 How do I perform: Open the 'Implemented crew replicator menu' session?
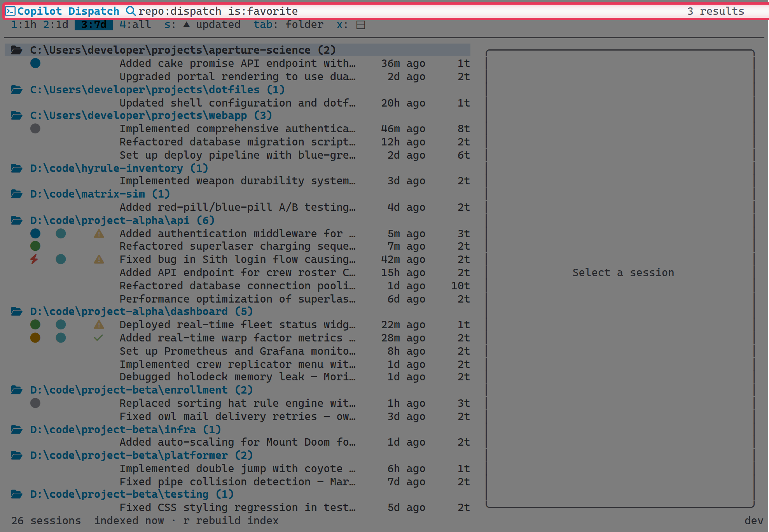coord(238,364)
